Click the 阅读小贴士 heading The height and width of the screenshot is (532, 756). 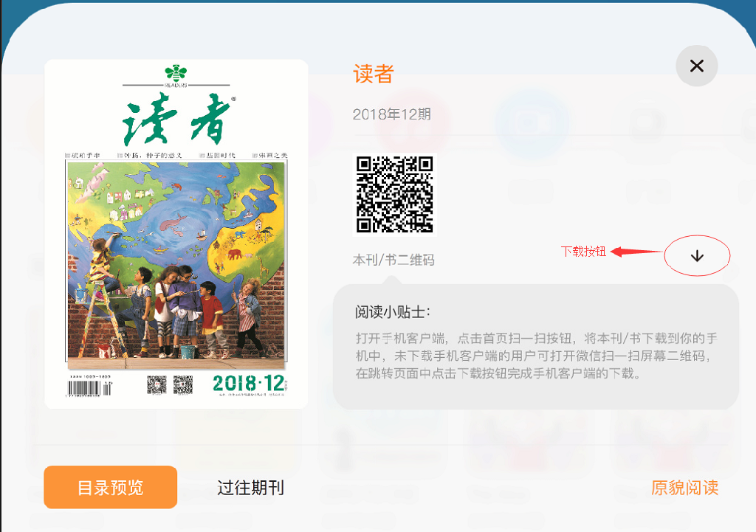393,312
